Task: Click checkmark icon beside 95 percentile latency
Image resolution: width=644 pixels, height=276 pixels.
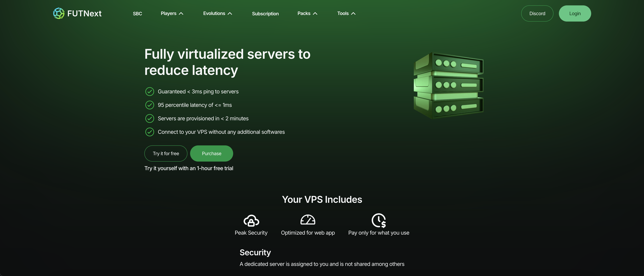Action: point(150,105)
